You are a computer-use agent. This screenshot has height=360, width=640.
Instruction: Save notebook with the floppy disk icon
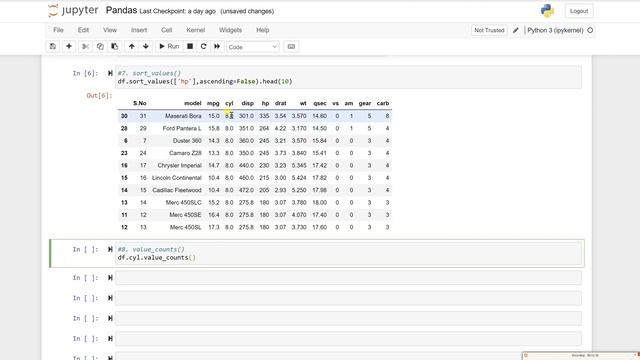click(53, 47)
